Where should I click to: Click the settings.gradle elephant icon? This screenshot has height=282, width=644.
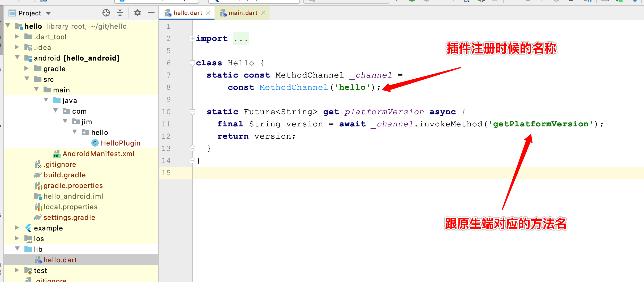click(x=38, y=217)
